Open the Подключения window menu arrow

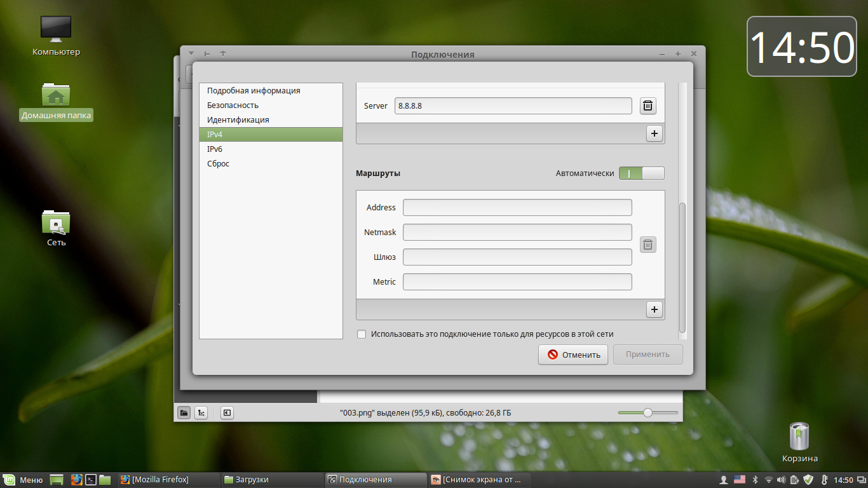coord(191,54)
